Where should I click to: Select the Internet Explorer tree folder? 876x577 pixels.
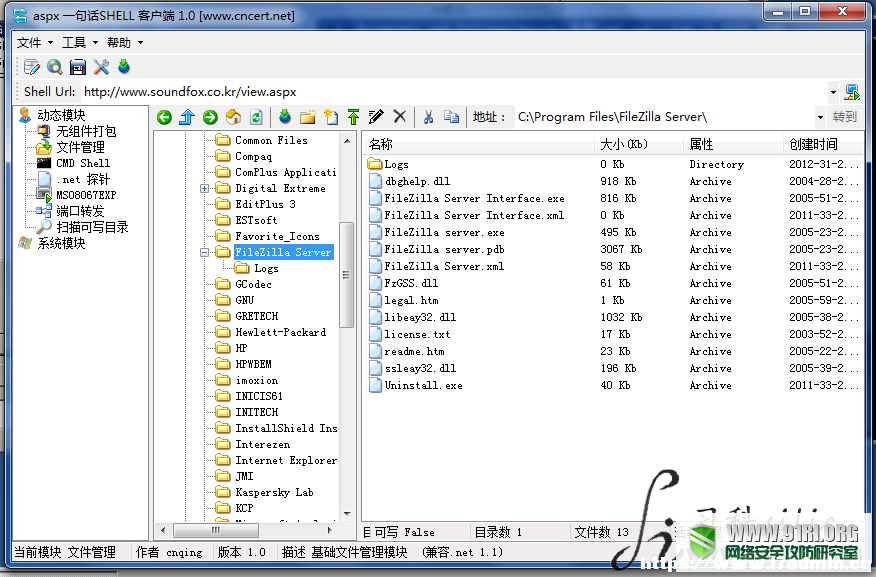tap(286, 460)
